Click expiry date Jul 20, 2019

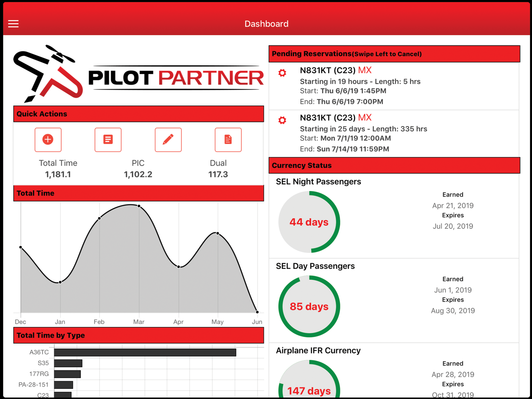[453, 226]
